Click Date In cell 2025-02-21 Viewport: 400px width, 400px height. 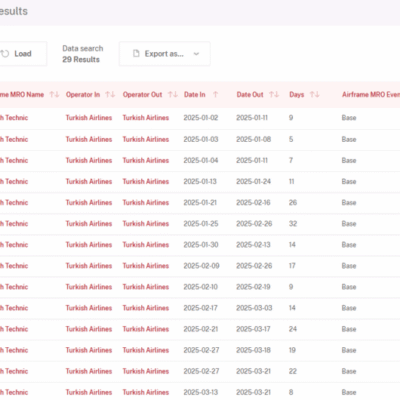click(201, 329)
